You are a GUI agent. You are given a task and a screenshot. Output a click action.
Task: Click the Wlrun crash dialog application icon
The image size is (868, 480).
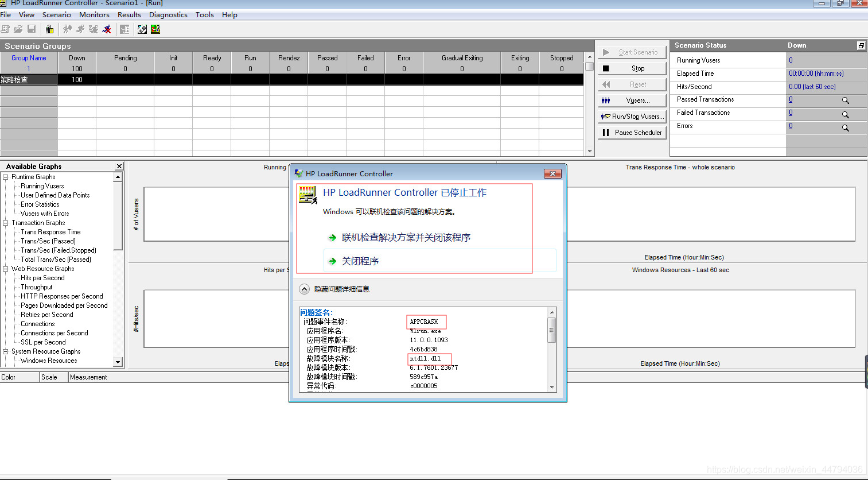pos(308,195)
